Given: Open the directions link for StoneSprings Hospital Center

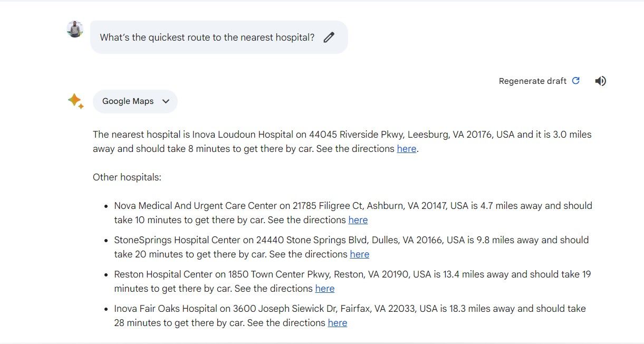Looking at the screenshot, I should coord(359,254).
